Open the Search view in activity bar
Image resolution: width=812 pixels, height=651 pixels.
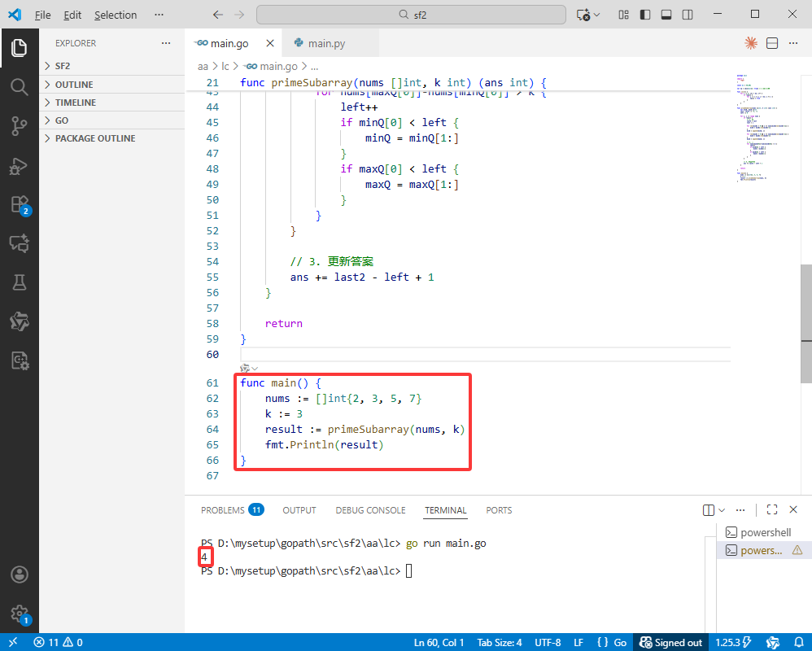coord(20,87)
